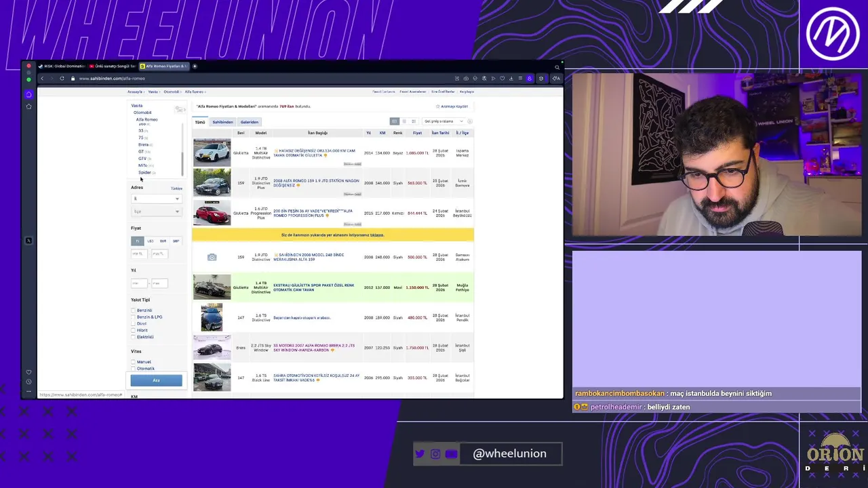Click the translate icon in toolbar
This screenshot has width=868, height=488.
click(x=484, y=78)
